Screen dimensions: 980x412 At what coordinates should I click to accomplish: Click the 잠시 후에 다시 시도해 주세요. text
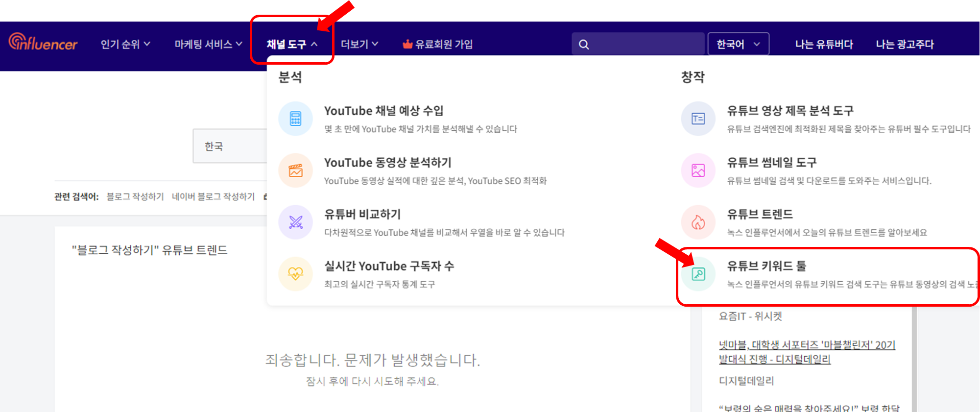pos(373,381)
